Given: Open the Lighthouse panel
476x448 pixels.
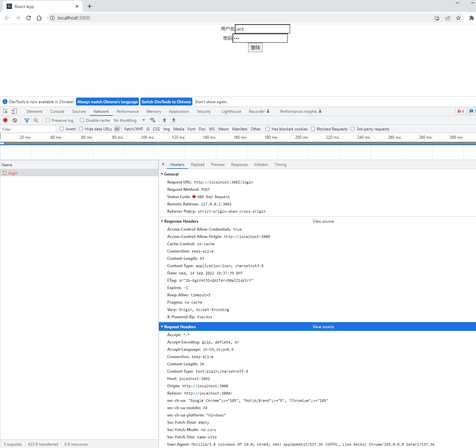Looking at the screenshot, I should [232, 112].
